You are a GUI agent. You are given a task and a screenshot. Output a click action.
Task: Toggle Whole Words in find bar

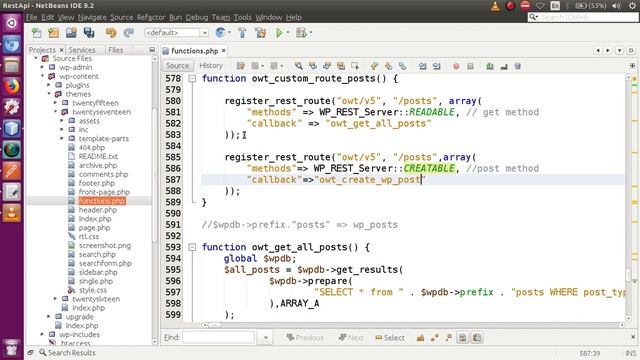[435, 338]
